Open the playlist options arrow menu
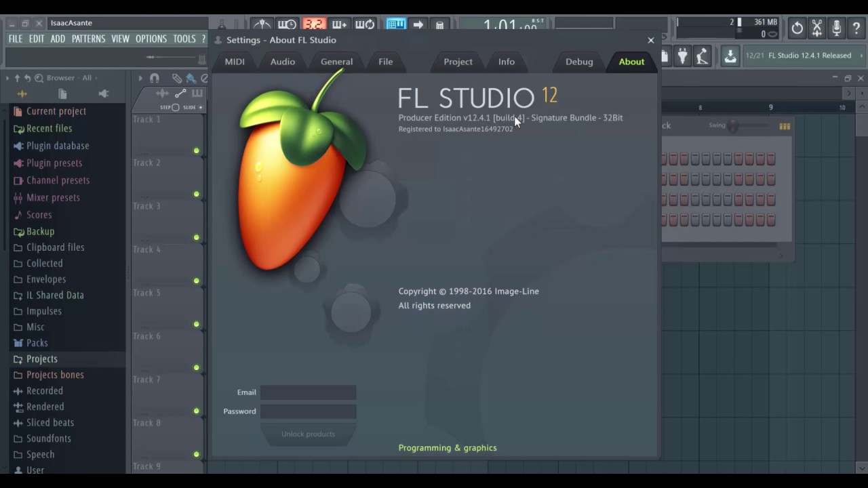Image resolution: width=868 pixels, height=488 pixels. pos(140,78)
